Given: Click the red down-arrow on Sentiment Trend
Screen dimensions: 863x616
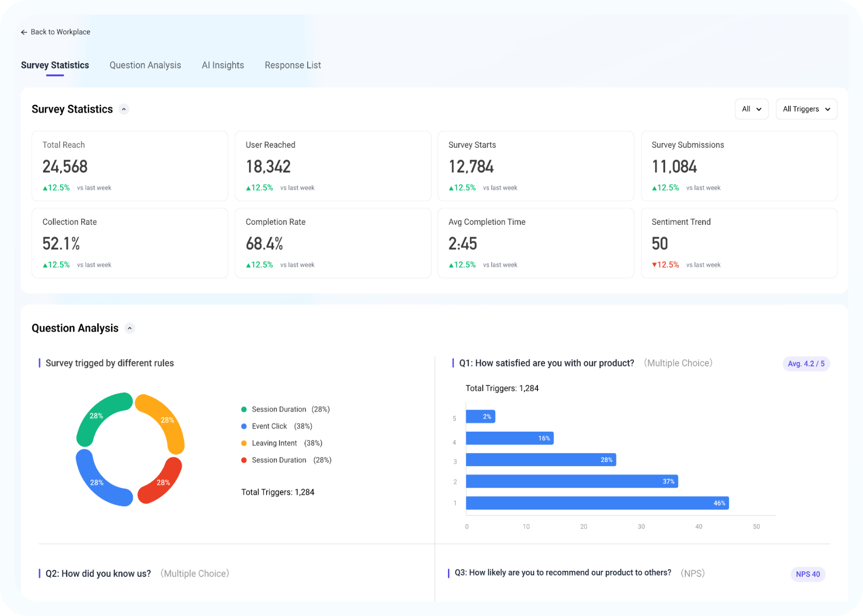Looking at the screenshot, I should pos(655,264).
